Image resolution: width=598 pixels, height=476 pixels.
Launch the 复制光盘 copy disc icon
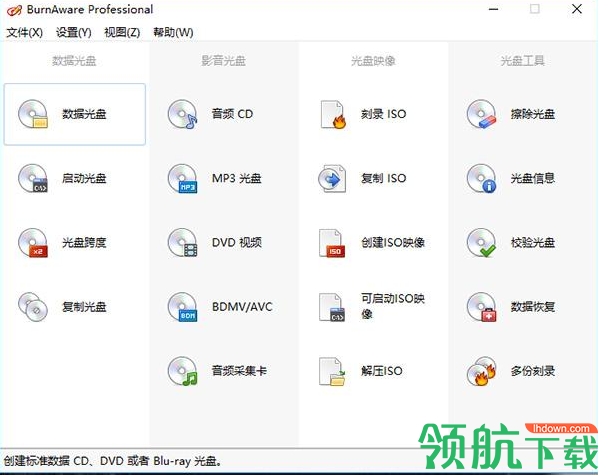pyautogui.click(x=33, y=307)
